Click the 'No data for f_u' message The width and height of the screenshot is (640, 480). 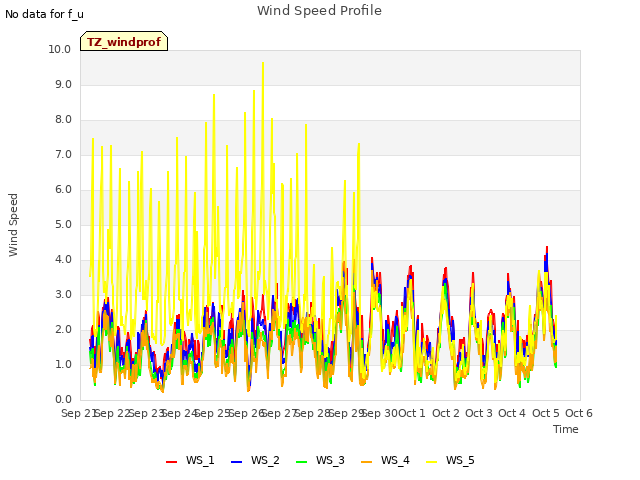(x=44, y=14)
